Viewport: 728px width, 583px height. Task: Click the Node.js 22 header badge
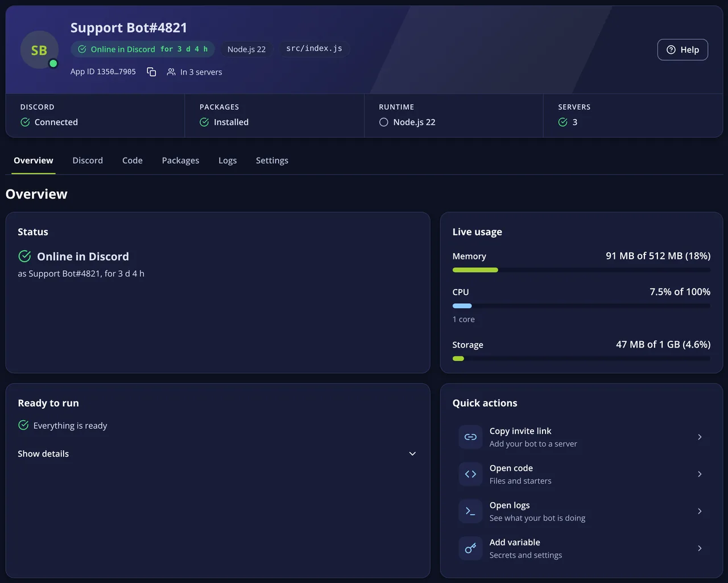(246, 49)
